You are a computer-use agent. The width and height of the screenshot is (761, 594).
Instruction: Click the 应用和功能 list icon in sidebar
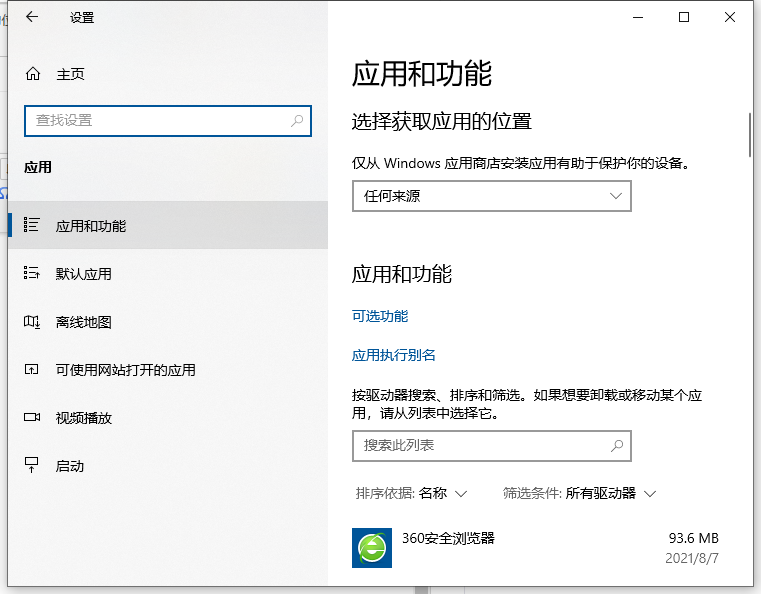(x=32, y=226)
